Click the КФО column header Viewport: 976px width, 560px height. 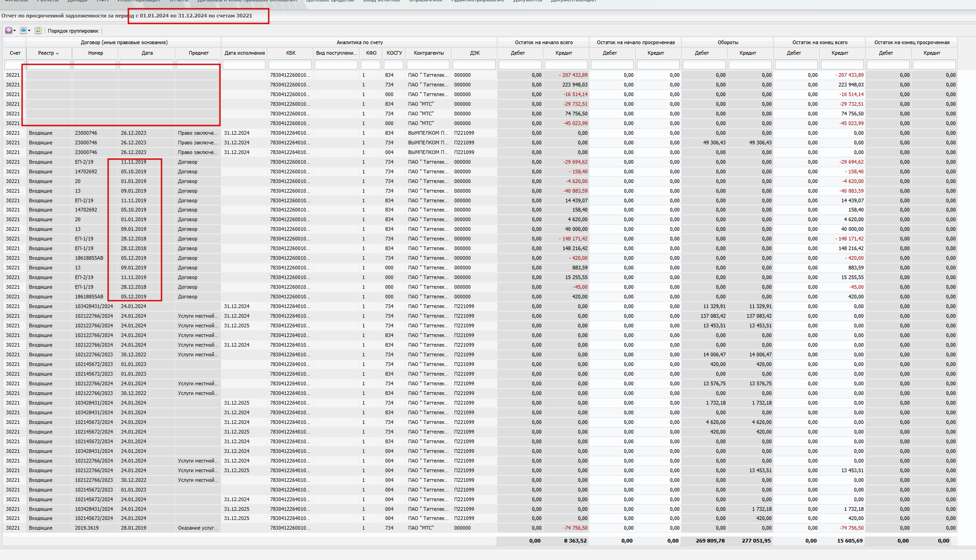point(371,53)
